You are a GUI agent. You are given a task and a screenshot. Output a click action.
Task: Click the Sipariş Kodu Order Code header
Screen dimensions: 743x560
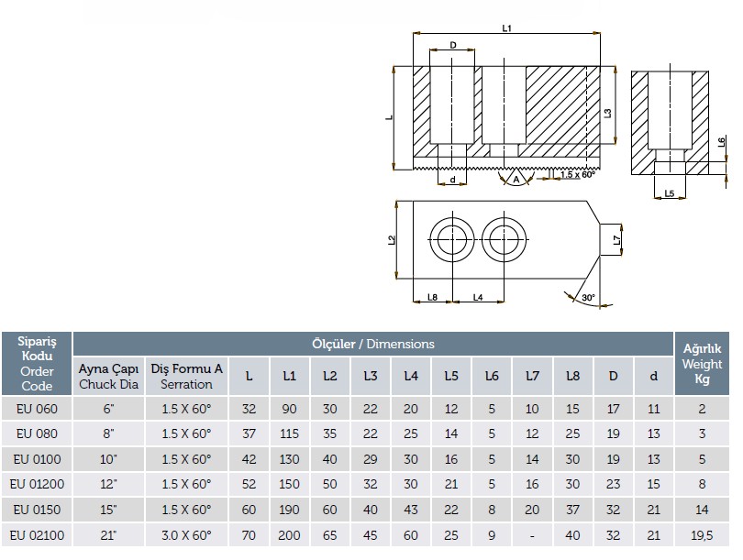tap(37, 364)
